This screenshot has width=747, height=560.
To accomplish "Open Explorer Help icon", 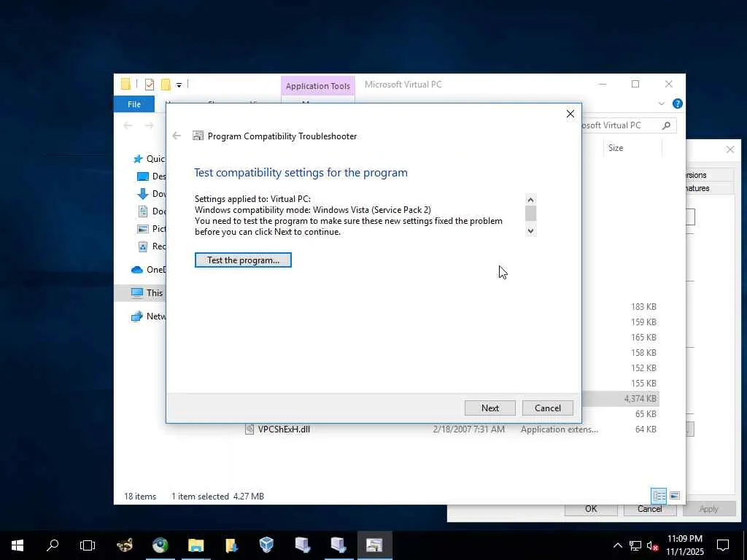I will 677,104.
